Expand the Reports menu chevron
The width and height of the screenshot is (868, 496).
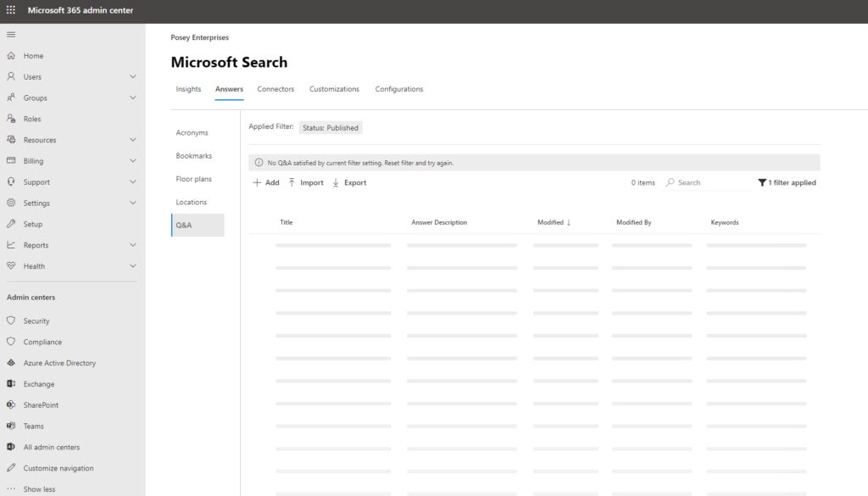click(x=133, y=245)
